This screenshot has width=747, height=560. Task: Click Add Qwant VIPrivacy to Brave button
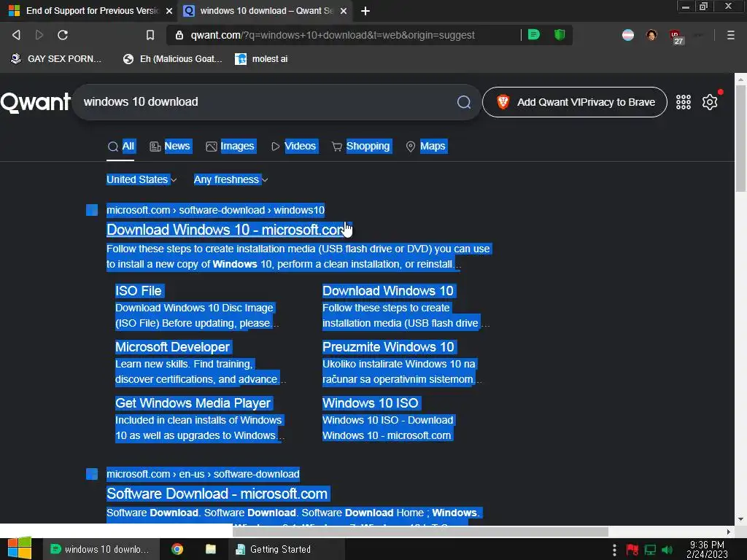(x=575, y=102)
